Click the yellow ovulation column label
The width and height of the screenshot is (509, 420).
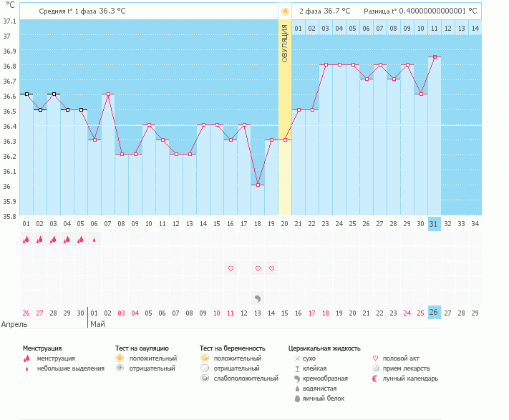[285, 43]
